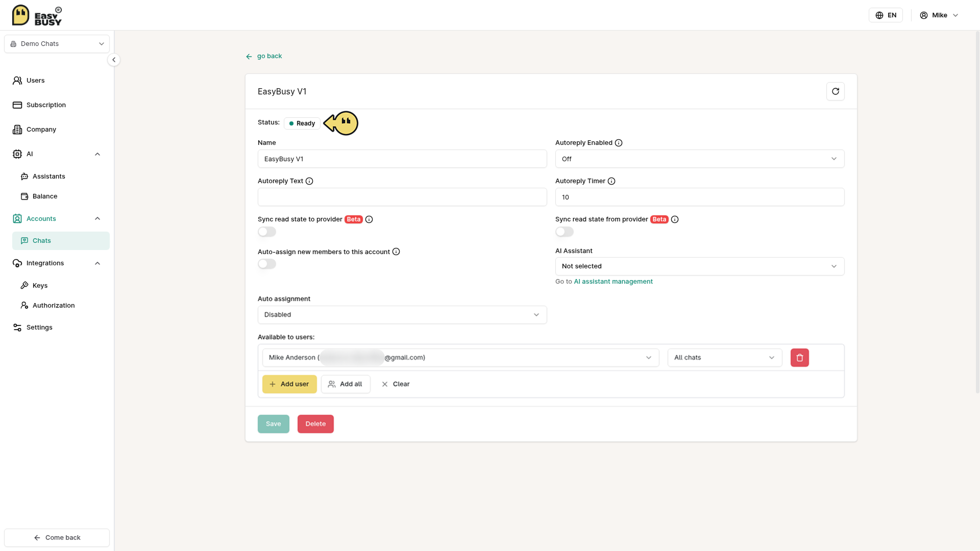
Task: Open the Mike Anderson user dropdown
Action: pyautogui.click(x=461, y=358)
